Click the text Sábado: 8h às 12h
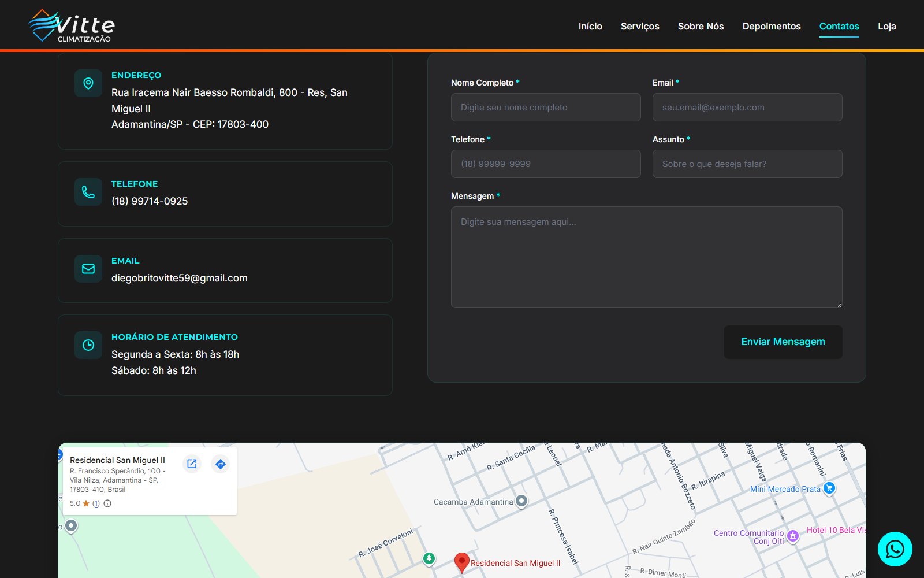This screenshot has width=924, height=578. pyautogui.click(x=154, y=370)
